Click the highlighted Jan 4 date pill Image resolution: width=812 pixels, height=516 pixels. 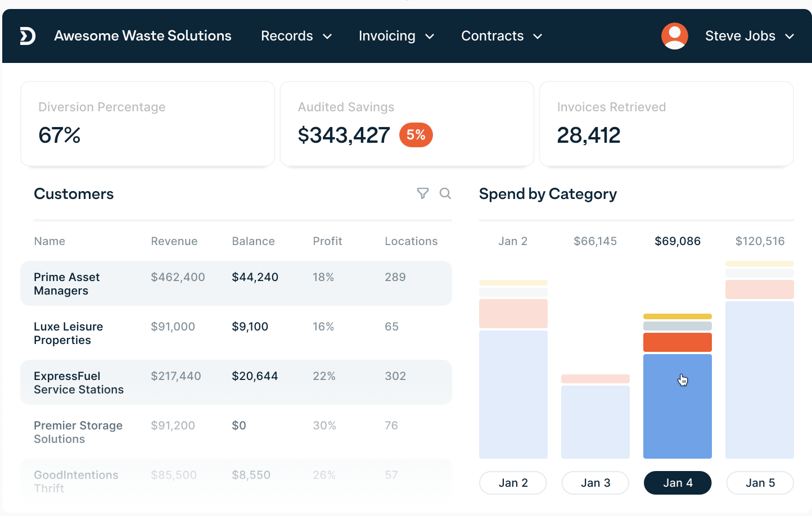(678, 483)
